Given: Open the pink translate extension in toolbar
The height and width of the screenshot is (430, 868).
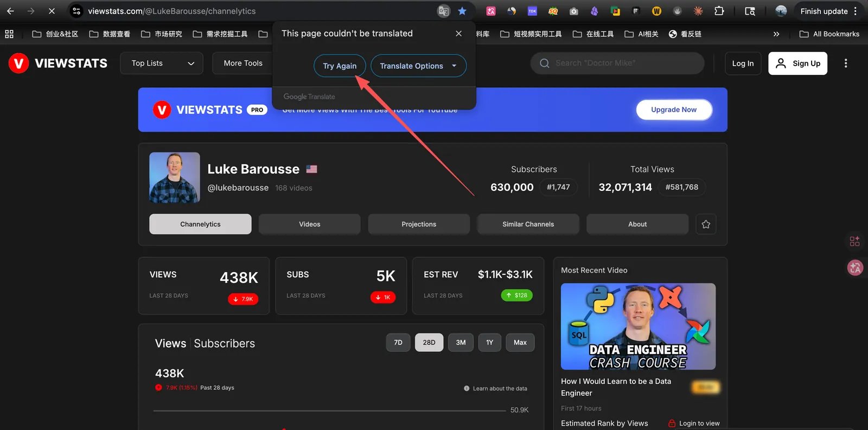Looking at the screenshot, I should click(491, 11).
